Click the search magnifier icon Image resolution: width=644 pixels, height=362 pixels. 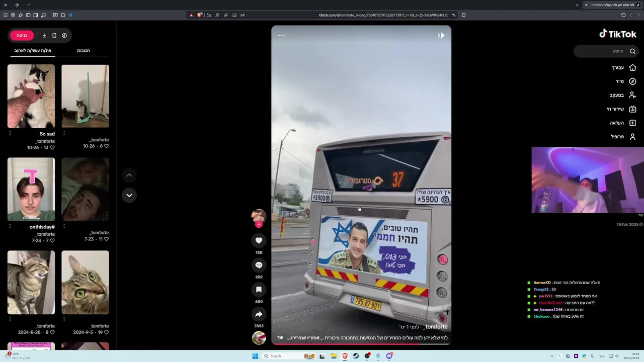tap(632, 51)
